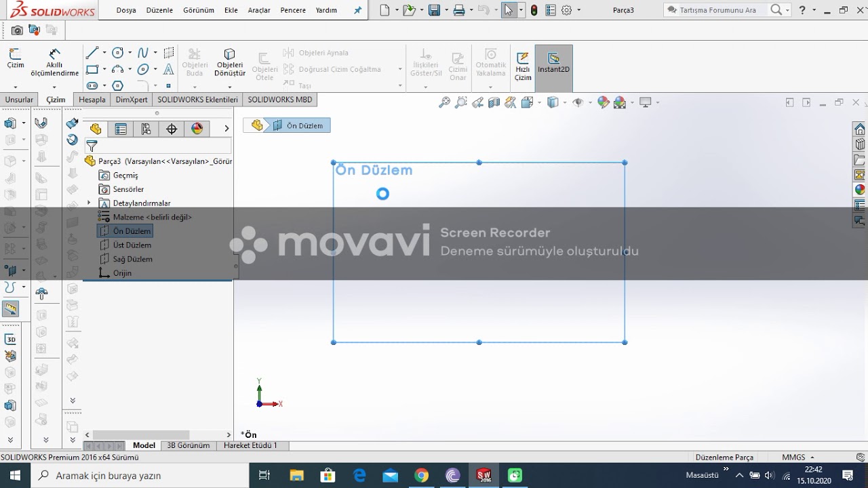Image resolution: width=868 pixels, height=488 pixels.
Task: Open the MMGS unit system status bar selector
Action: coord(798,457)
